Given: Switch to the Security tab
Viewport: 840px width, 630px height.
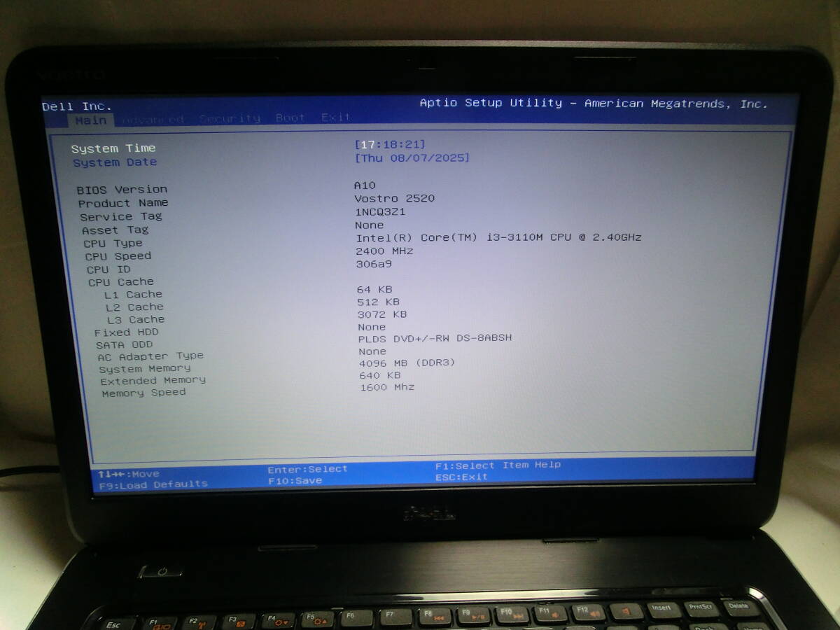Looking at the screenshot, I should (x=230, y=118).
